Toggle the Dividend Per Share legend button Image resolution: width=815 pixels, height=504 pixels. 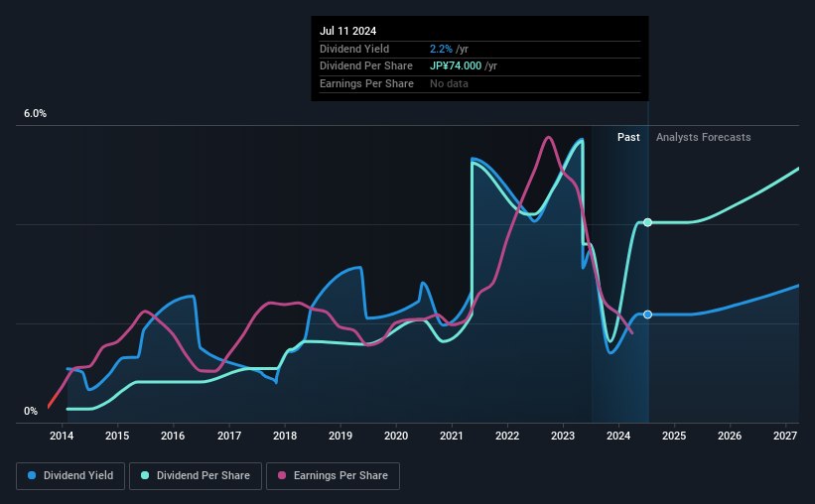point(196,476)
